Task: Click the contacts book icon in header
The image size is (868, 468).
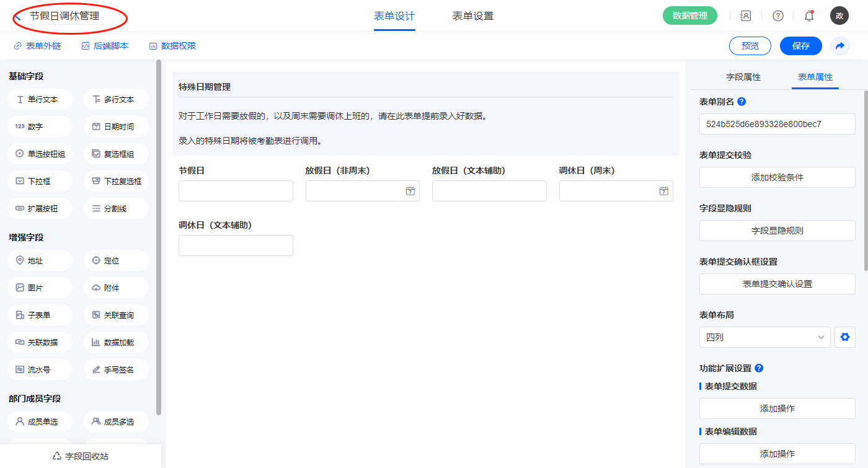Action: [x=746, y=16]
